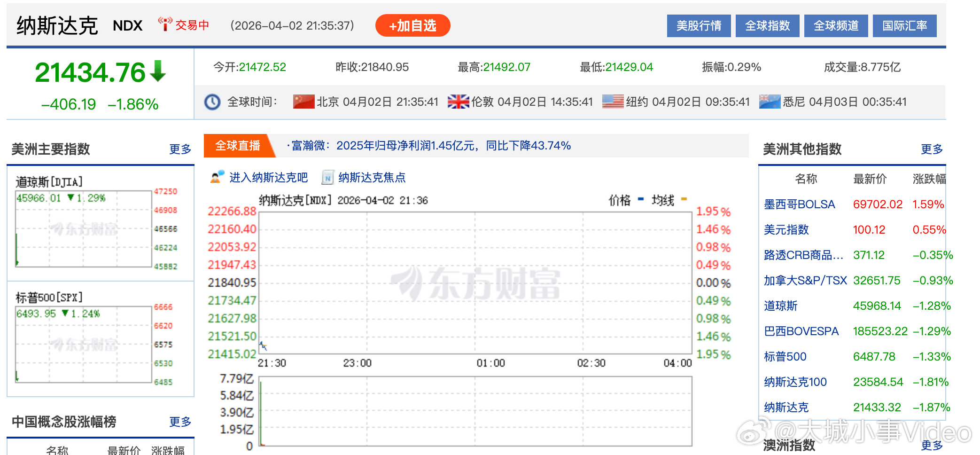Click the China flag beside 北京 time
Viewport: 980px width, 455px height.
tap(303, 102)
